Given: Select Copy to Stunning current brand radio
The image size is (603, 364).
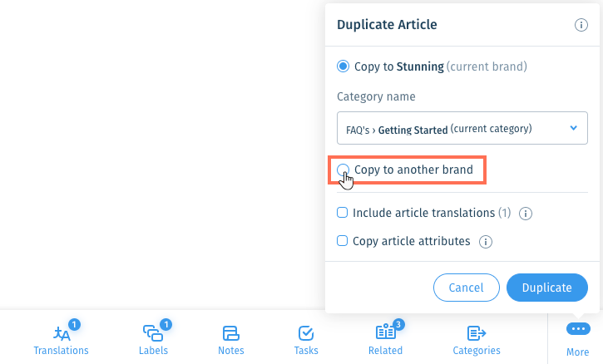Looking at the screenshot, I should click(343, 66).
